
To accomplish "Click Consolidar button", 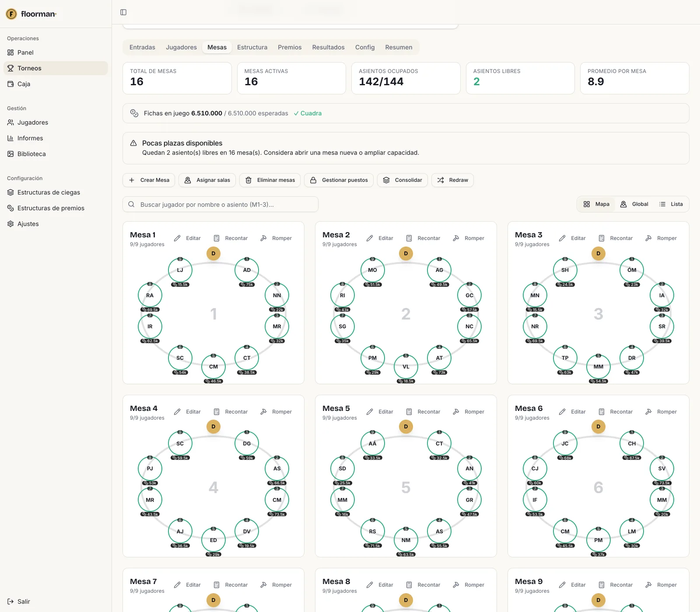I will (402, 180).
